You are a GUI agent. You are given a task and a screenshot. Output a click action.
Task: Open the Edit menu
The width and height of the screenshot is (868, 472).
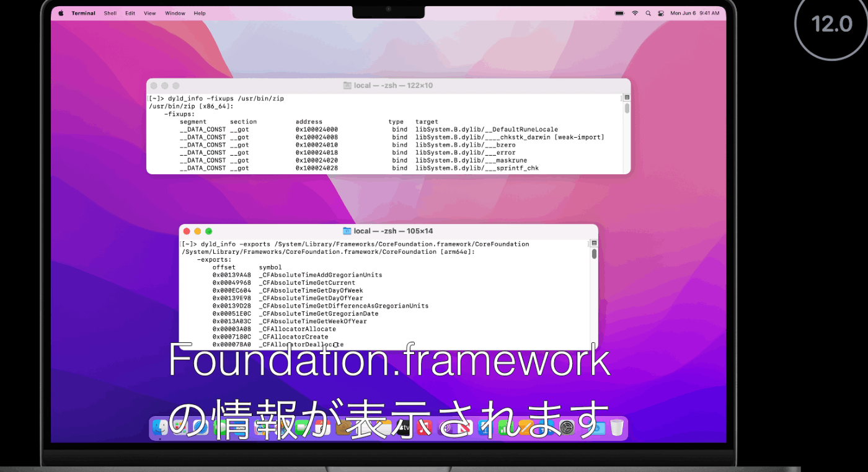tap(130, 13)
